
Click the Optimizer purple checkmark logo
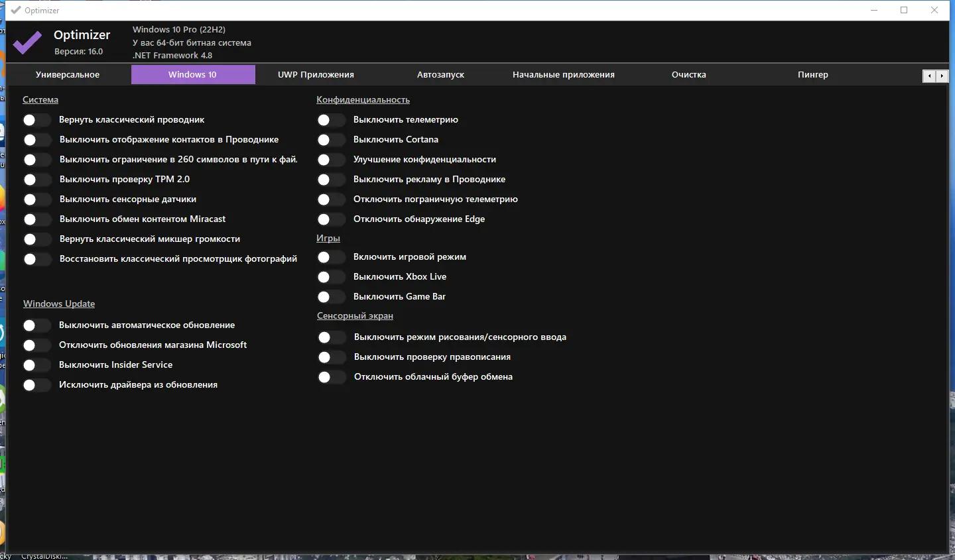(27, 42)
